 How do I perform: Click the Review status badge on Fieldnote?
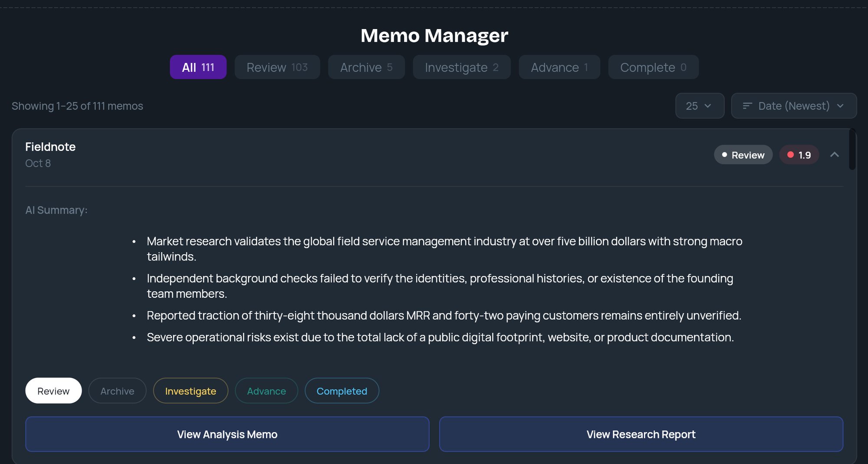[x=743, y=155]
